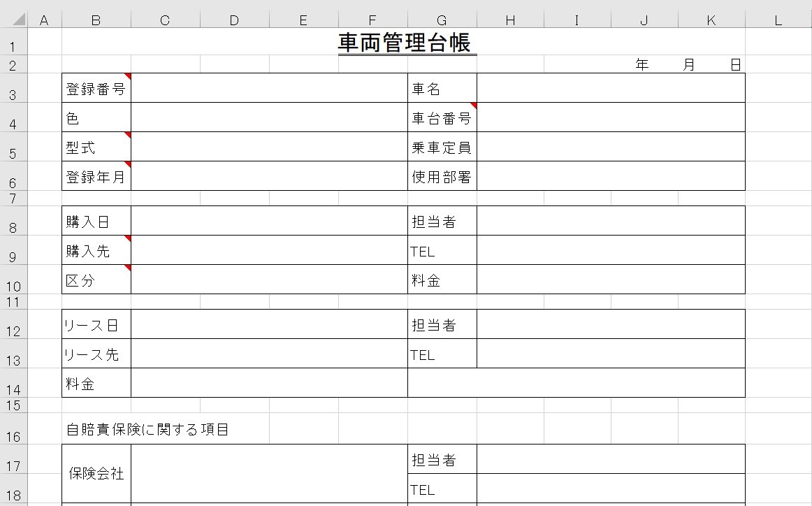812x506 pixels.
Task: Click the red comment indicator on 登録番号 cell
Action: pyautogui.click(x=127, y=75)
